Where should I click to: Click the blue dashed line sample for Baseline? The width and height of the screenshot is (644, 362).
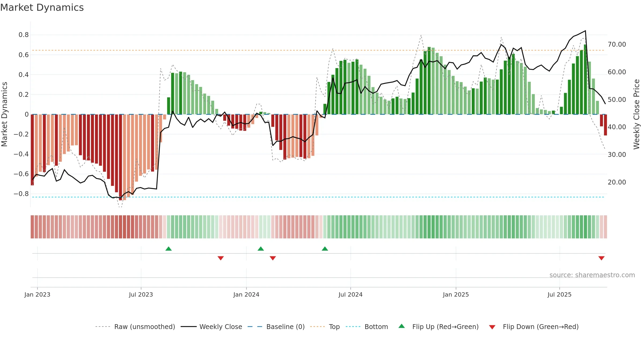255,327
